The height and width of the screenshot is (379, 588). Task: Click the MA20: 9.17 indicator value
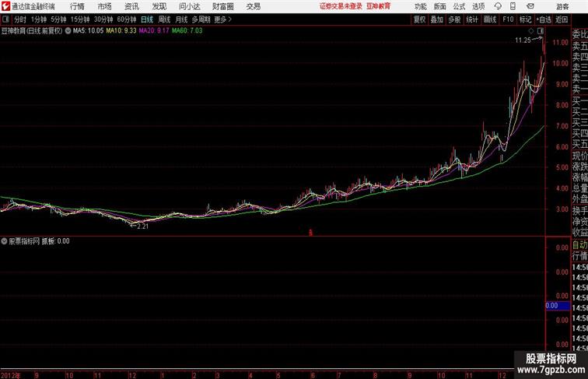tap(154, 31)
